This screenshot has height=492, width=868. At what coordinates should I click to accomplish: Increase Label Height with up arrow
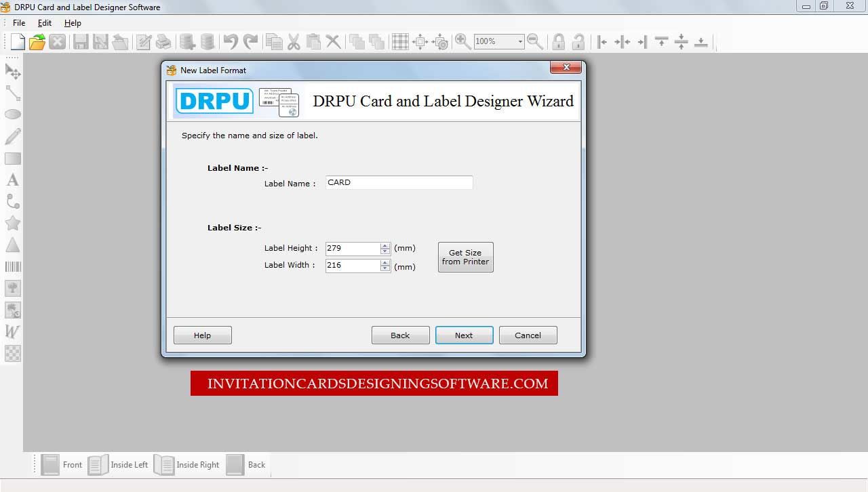(385, 245)
